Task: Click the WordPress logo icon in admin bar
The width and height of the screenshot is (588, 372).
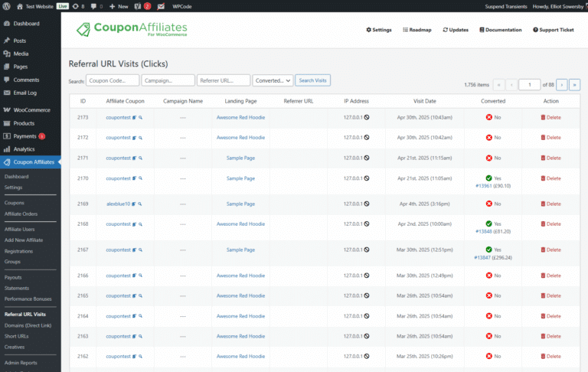Action: point(6,6)
